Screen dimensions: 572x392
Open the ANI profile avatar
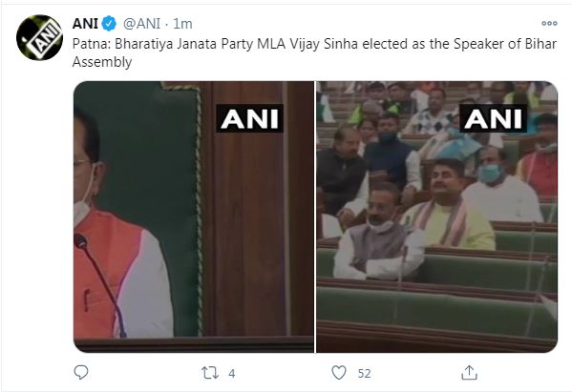pyautogui.click(x=39, y=37)
